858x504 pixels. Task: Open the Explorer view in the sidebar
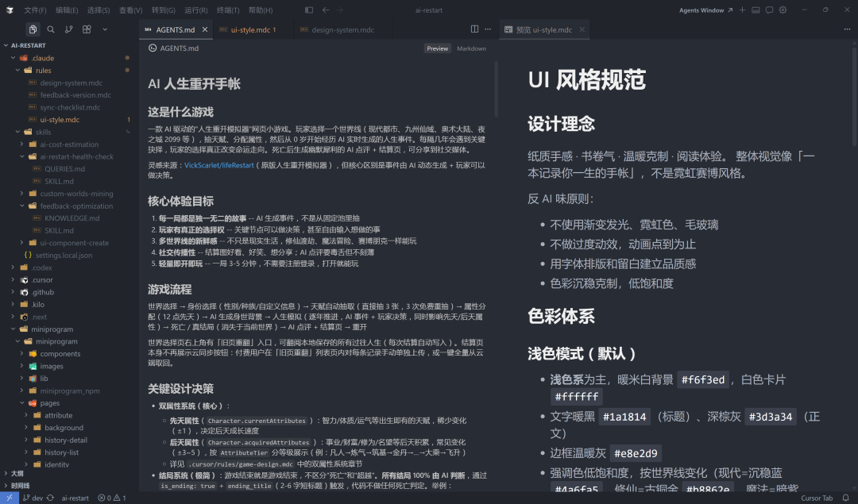[33, 29]
